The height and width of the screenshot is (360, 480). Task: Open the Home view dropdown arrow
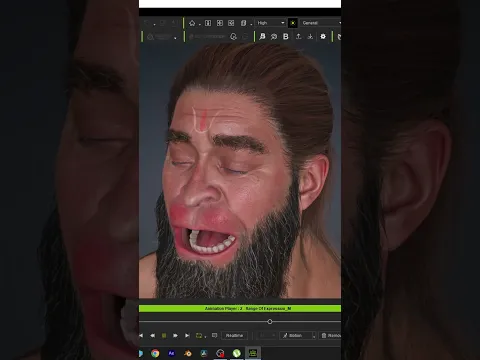199,24
